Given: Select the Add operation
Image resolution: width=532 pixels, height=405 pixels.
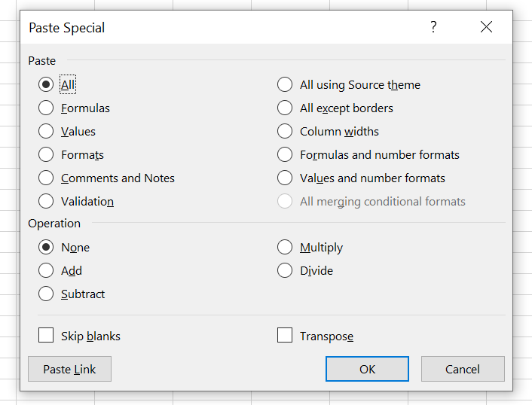Looking at the screenshot, I should coord(47,271).
